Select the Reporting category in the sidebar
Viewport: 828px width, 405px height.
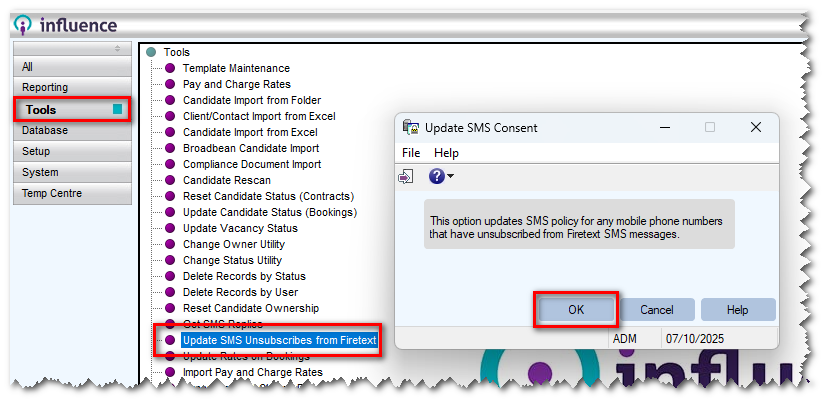72,87
